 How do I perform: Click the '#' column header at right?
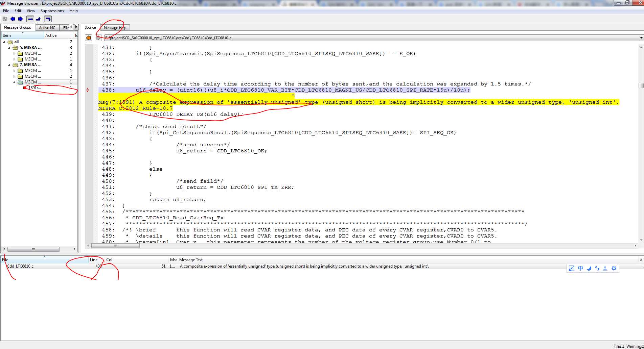coord(641,260)
